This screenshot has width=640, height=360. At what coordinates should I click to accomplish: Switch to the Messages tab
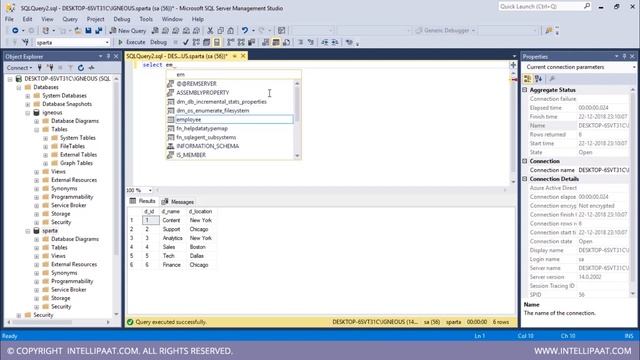178,202
